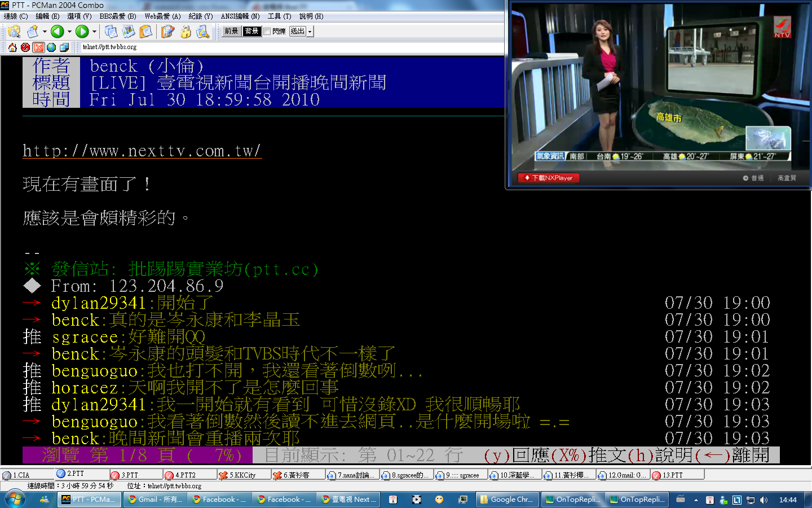This screenshot has height=508, width=812.
Task: Click the 發信站: 批踢踢實業坊(ptt.cc) line
Action: tap(171, 269)
